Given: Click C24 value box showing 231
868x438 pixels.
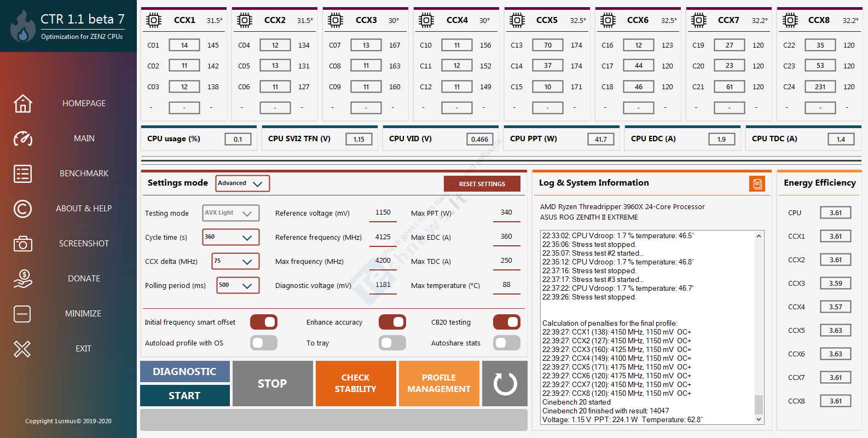Looking at the screenshot, I should click(x=820, y=87).
